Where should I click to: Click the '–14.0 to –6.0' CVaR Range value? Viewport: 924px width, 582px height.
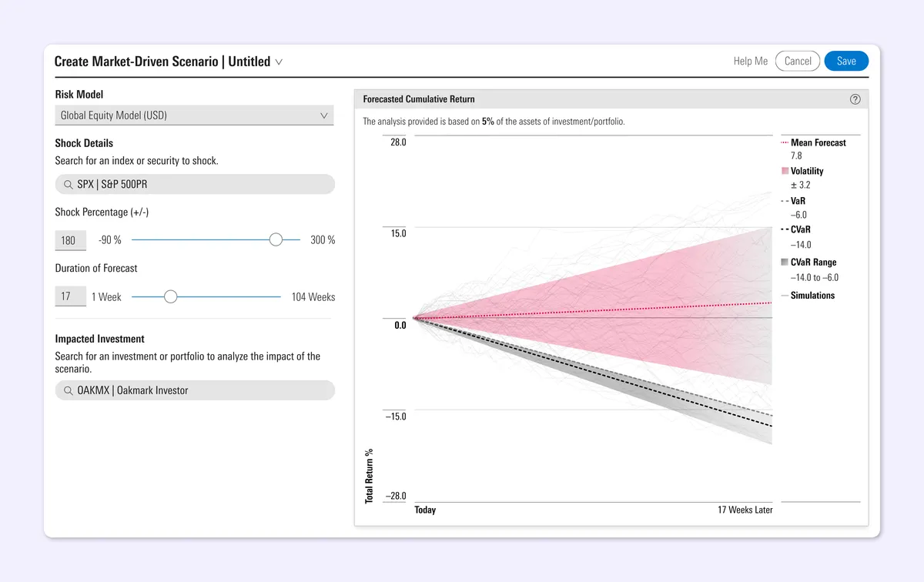815,278
